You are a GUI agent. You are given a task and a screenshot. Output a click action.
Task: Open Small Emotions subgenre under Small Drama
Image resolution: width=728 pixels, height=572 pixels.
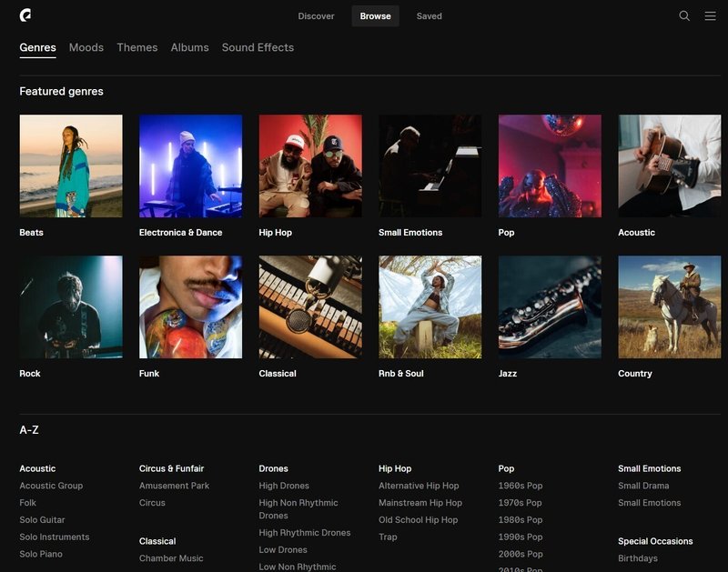(650, 503)
